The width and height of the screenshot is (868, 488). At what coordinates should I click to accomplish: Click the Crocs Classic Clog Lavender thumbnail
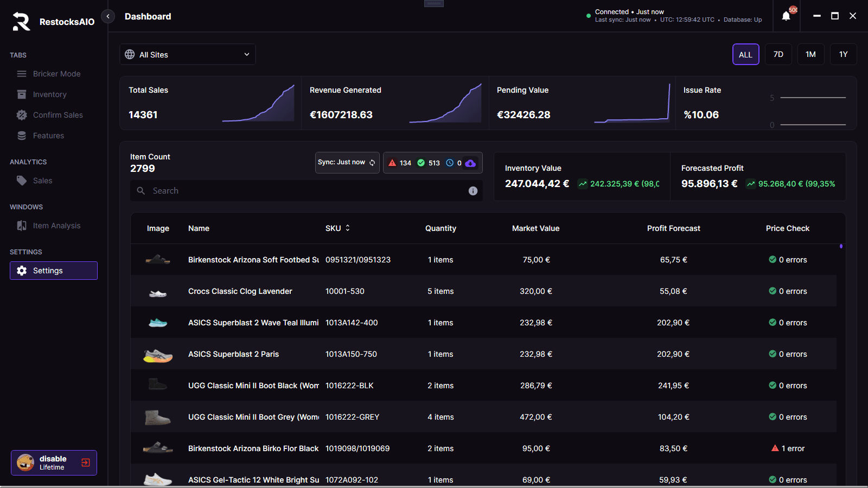pyautogui.click(x=158, y=293)
